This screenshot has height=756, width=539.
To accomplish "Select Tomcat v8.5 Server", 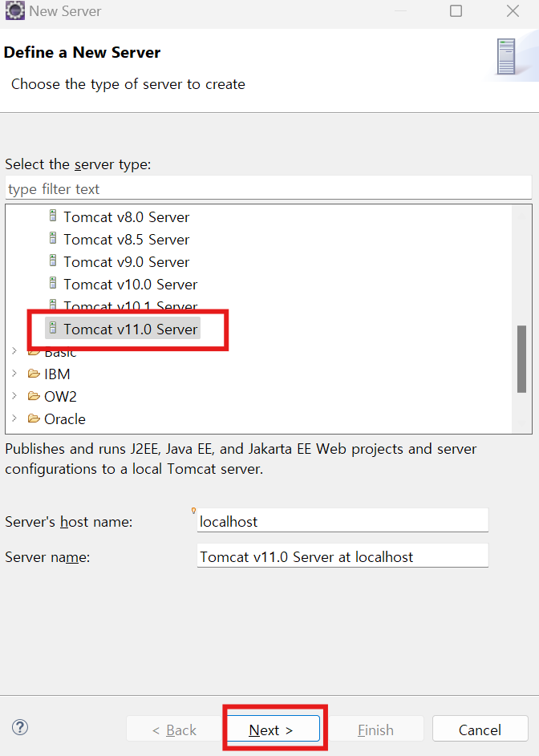I will click(x=126, y=240).
